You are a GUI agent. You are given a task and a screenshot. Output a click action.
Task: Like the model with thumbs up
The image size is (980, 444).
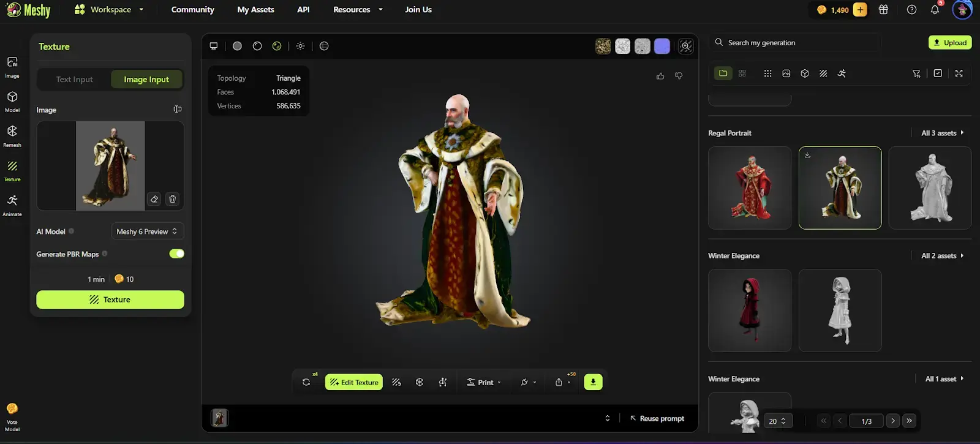click(x=660, y=76)
